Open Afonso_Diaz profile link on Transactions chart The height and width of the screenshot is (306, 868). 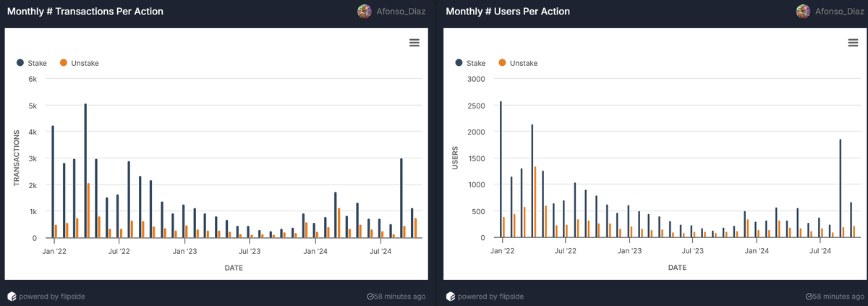[401, 12]
